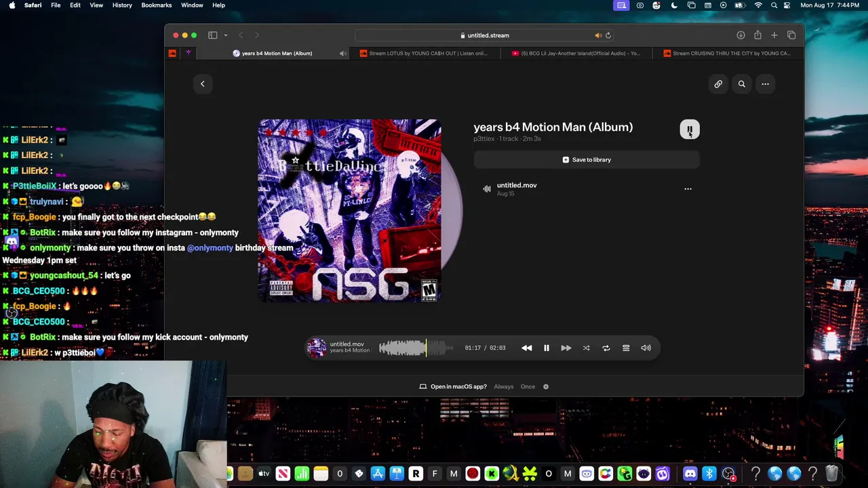Screen dimensions: 868x488
Task: Open the Kick app in the Dock
Action: coord(492,474)
